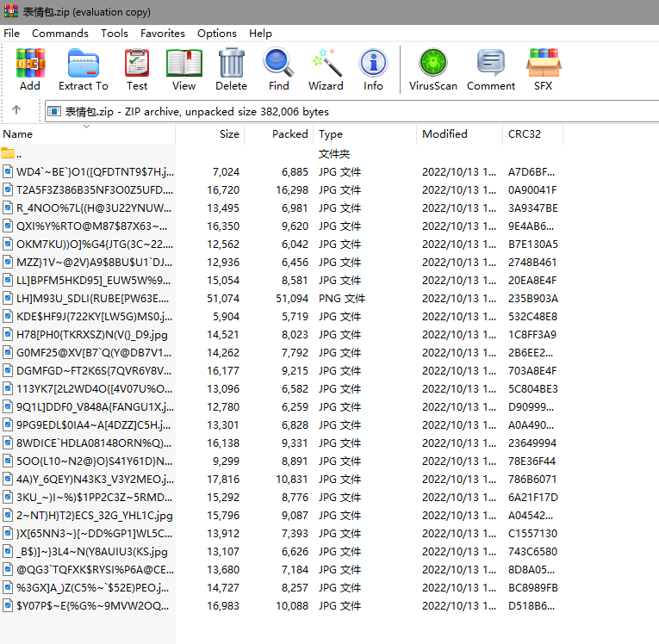The image size is (659, 644).
Task: Click the View book icon
Action: coord(184,63)
